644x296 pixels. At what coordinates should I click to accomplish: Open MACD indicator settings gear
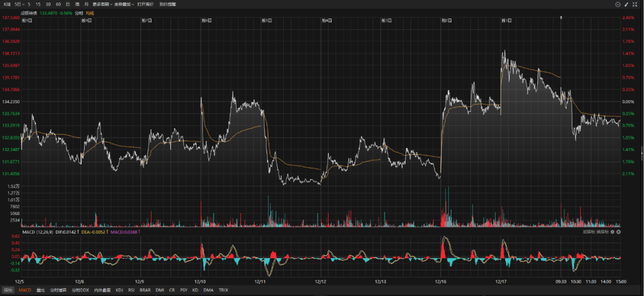pos(612,231)
